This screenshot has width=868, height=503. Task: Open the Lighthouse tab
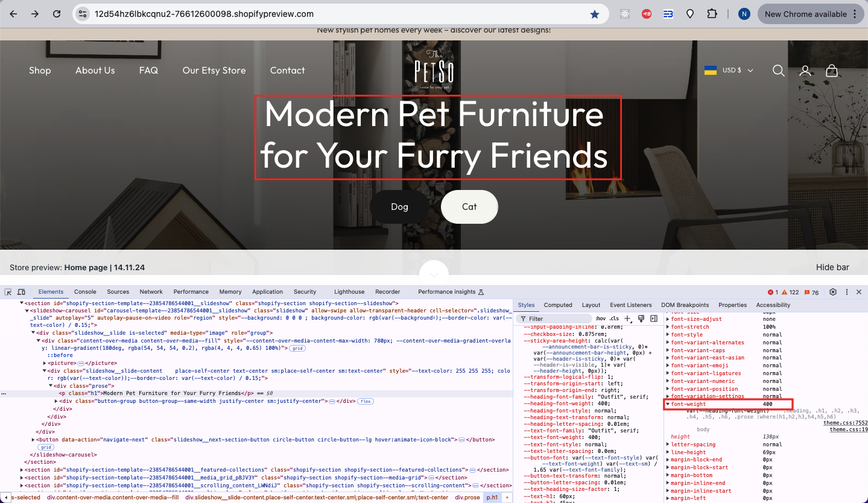pyautogui.click(x=349, y=292)
